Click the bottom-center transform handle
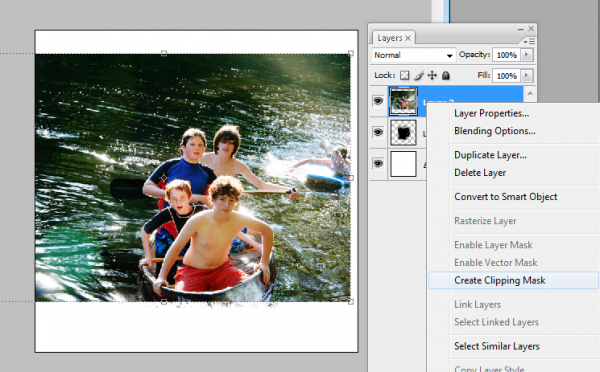This screenshot has width=600, height=372. [x=164, y=302]
